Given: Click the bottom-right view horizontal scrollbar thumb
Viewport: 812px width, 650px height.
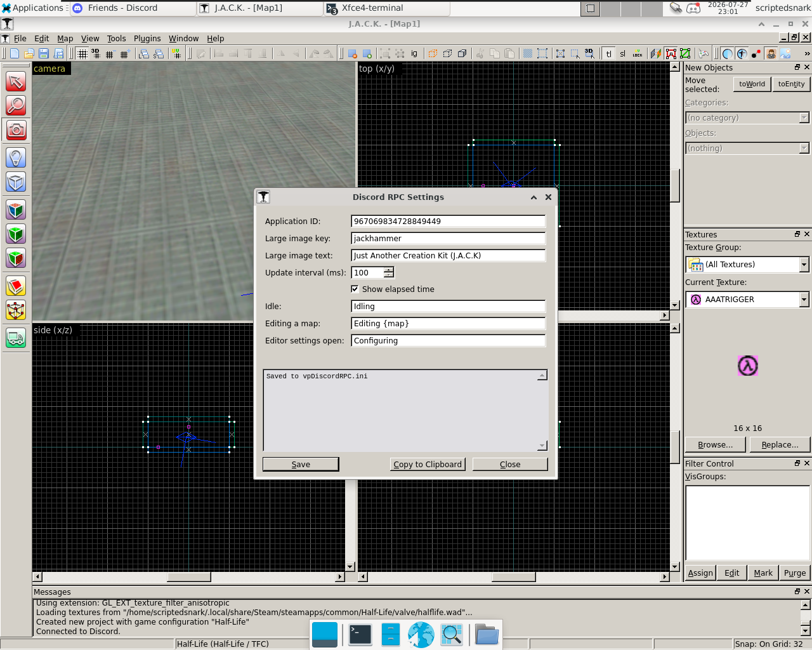Looking at the screenshot, I should 514,576.
